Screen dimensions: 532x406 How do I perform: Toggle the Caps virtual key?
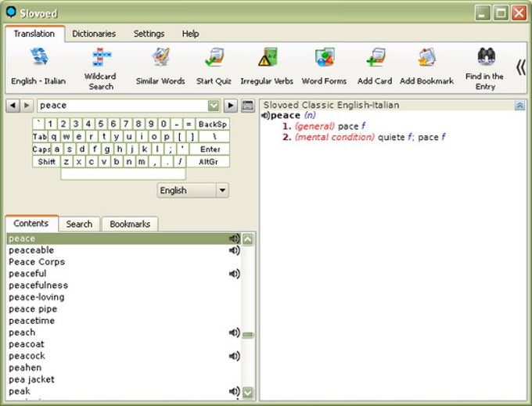point(41,149)
